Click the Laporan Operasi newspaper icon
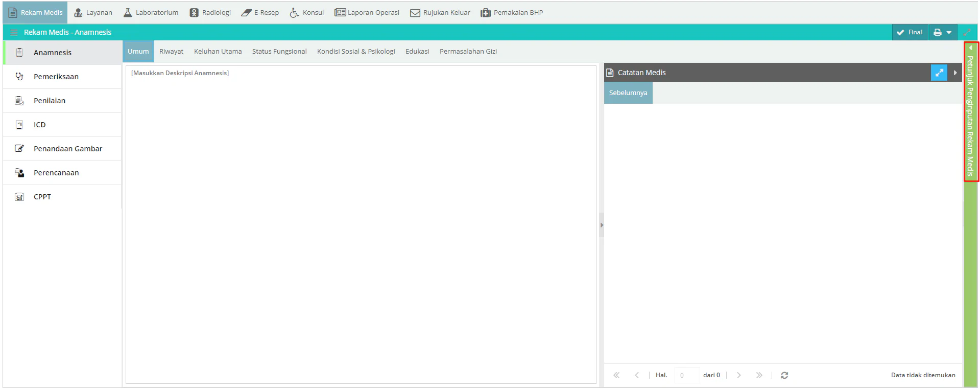980x390 pixels. point(340,12)
